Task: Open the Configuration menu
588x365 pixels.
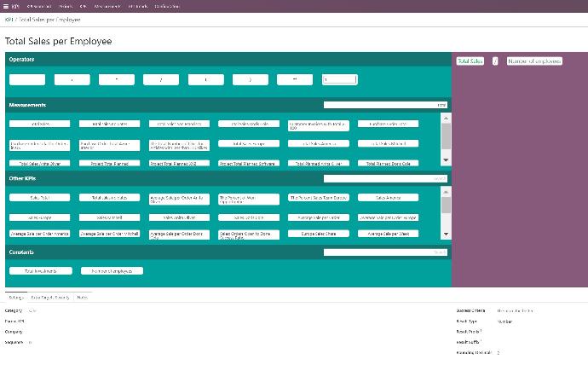Action: click(x=167, y=6)
